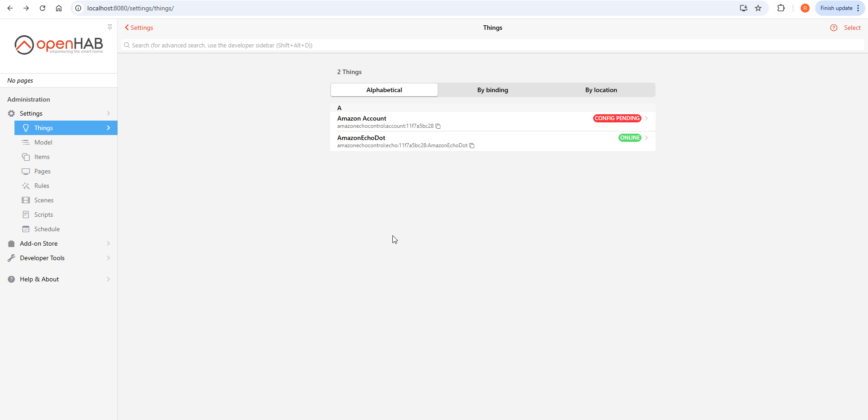The width and height of the screenshot is (868, 420).
Task: Click the Settings gear icon in sidebar
Action: click(x=11, y=113)
